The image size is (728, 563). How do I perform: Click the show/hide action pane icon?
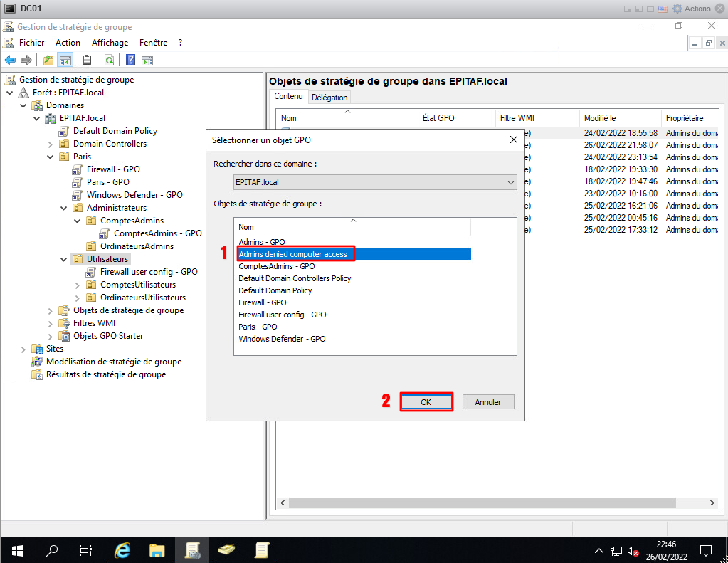[x=147, y=60]
